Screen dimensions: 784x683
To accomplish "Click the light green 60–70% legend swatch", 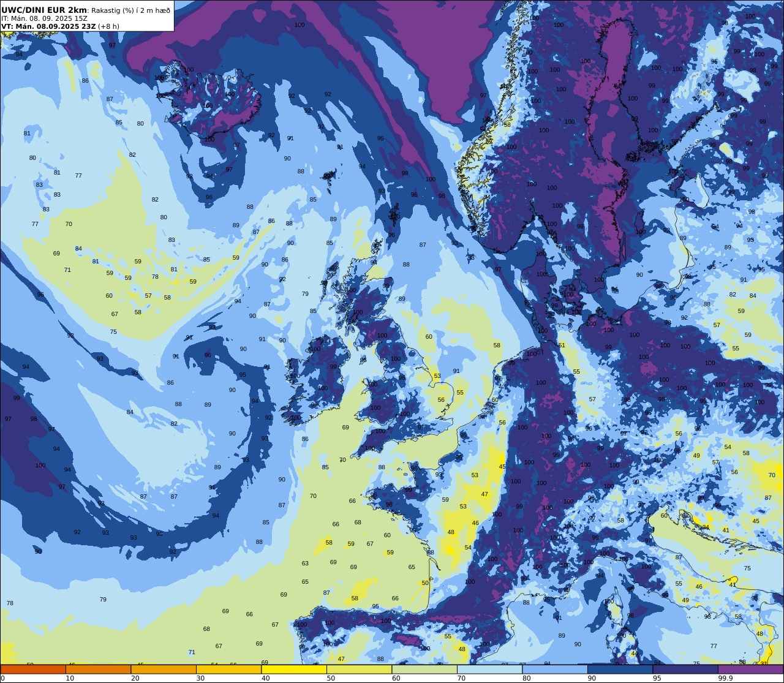I will point(424,669).
